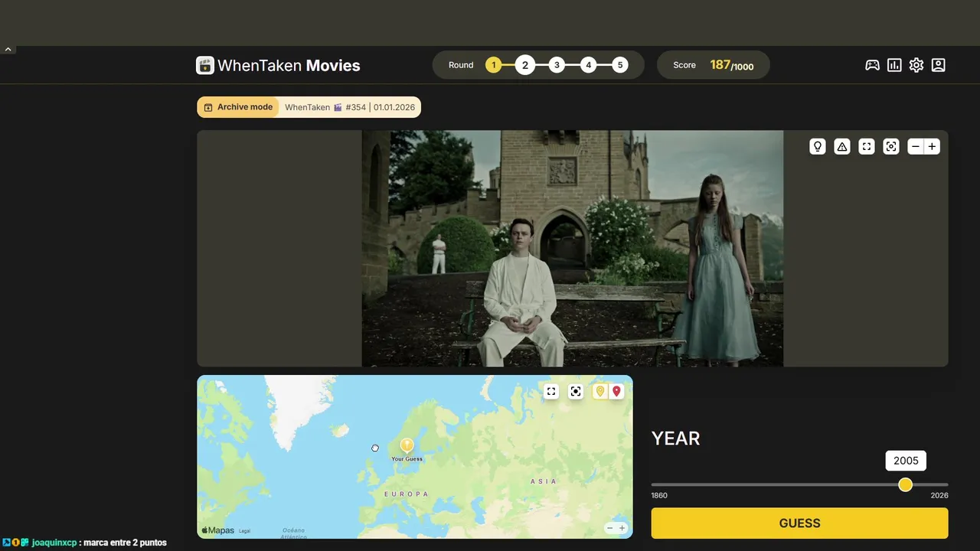The width and height of the screenshot is (980, 551).
Task: Click the lightbulb hint icon on the movie still
Action: pyautogui.click(x=818, y=146)
